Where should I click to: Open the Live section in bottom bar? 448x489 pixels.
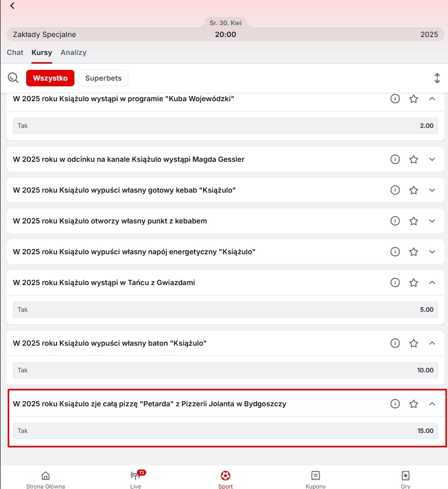coord(137,478)
